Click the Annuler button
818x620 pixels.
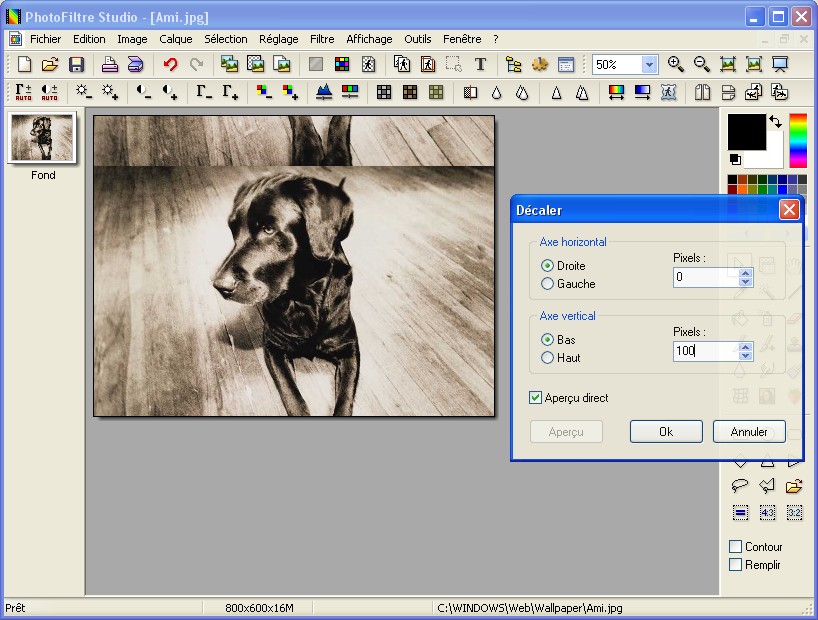[749, 432]
